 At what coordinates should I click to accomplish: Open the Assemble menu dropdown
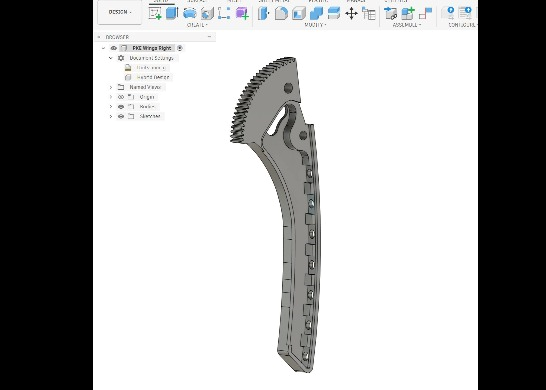[x=407, y=25]
